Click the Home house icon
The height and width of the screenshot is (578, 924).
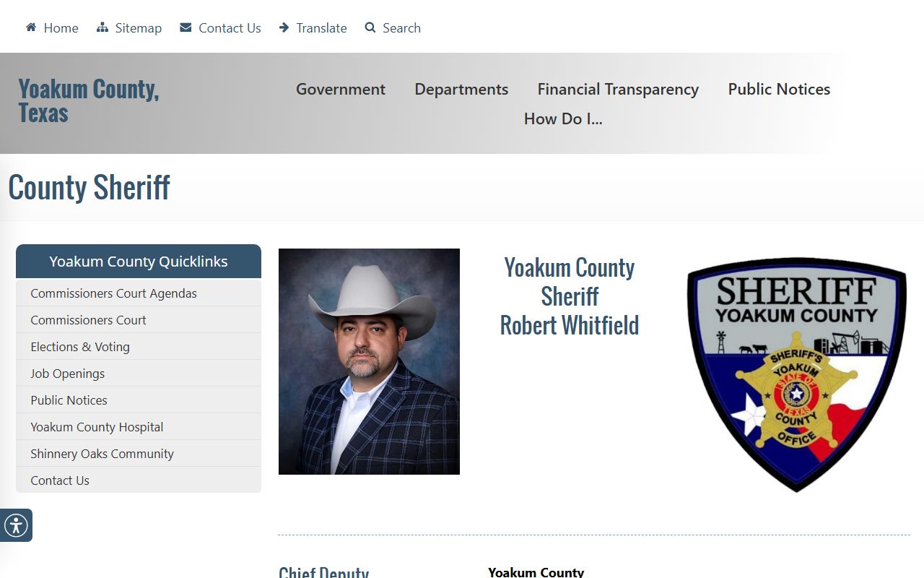click(31, 27)
